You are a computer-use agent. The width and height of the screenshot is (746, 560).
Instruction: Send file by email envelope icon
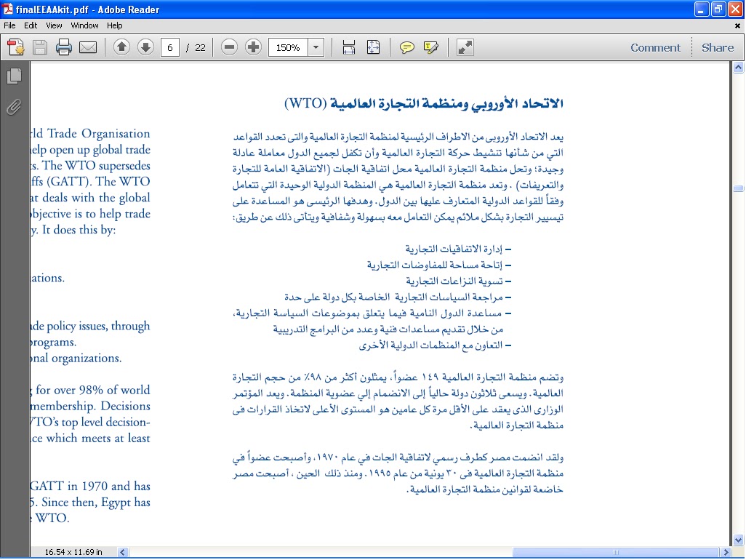pos(88,47)
